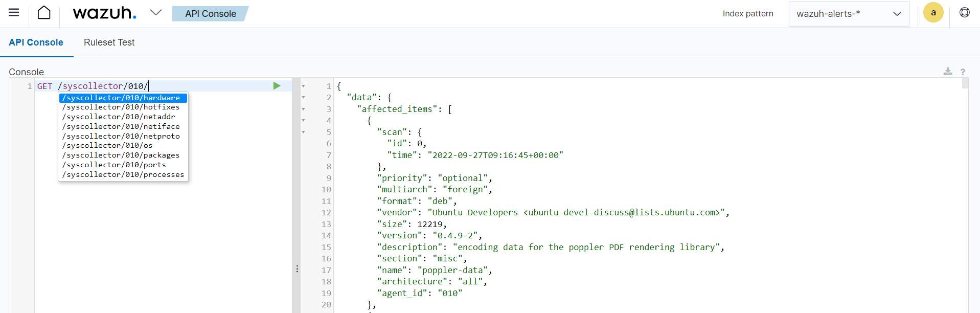Pick /syscollector/010/ports suggestion
The height and width of the screenshot is (313, 980).
[x=123, y=165]
